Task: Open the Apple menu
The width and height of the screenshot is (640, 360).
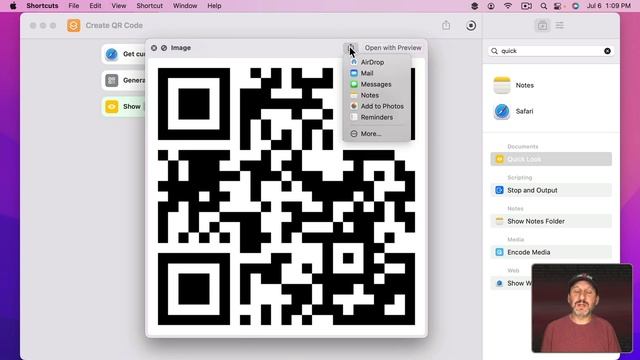Action: pyautogui.click(x=13, y=6)
